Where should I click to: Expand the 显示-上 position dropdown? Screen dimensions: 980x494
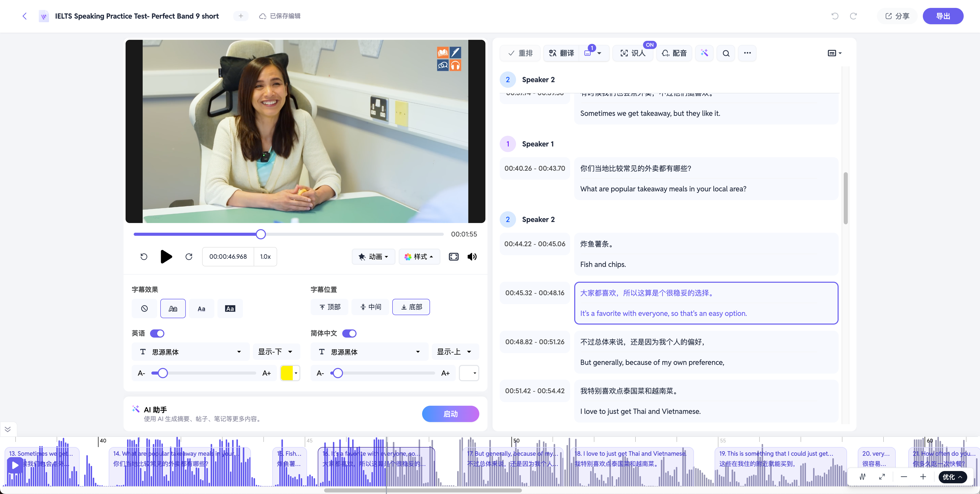click(455, 352)
